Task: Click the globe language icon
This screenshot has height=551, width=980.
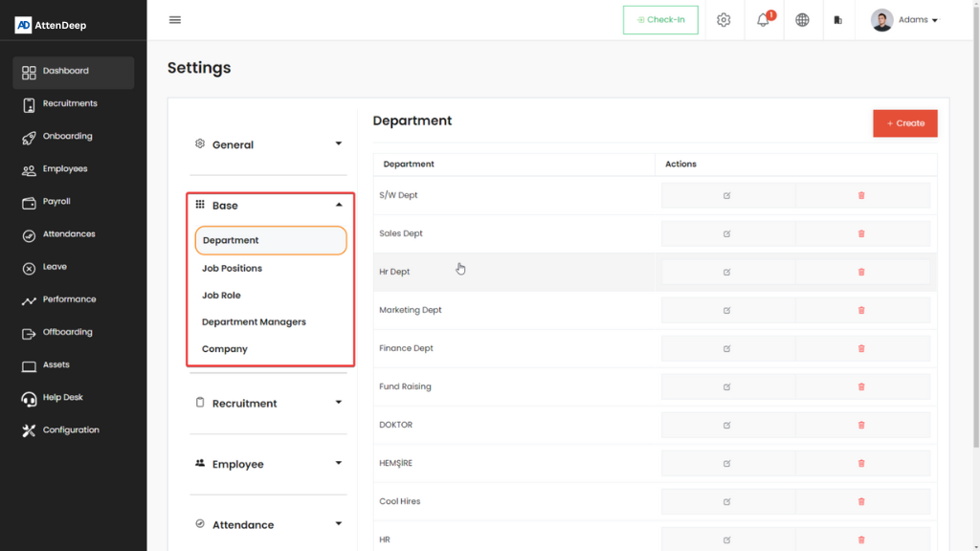Action: point(802,20)
